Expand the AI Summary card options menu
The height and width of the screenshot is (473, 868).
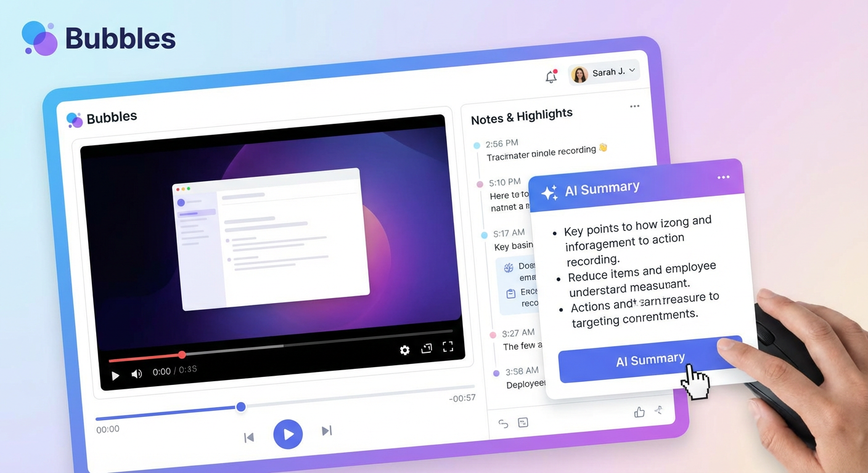pos(723,177)
